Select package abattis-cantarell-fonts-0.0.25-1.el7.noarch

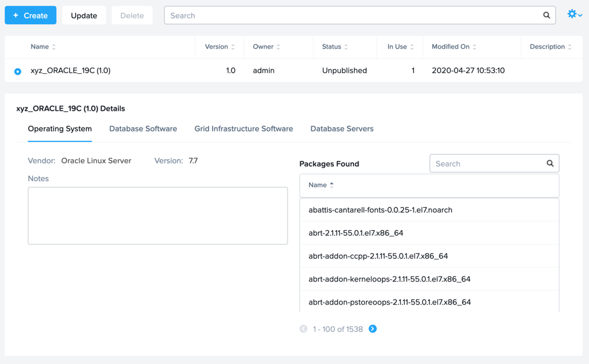point(430,210)
